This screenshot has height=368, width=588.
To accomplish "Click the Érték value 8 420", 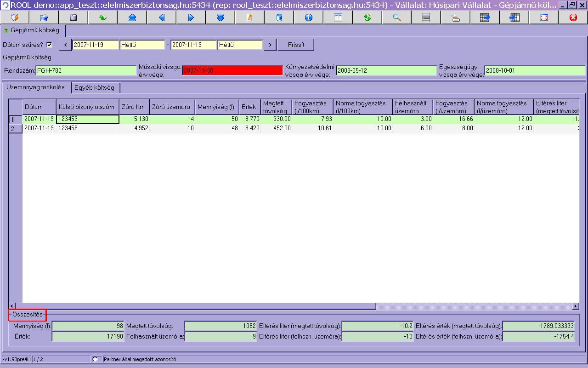I will [x=250, y=128].
